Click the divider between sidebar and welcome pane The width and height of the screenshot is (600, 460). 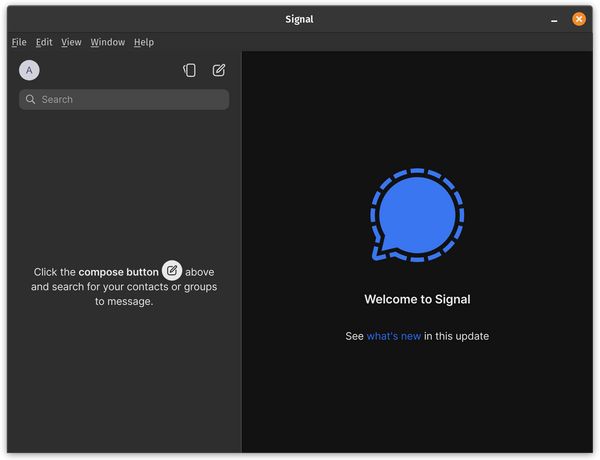tap(242, 250)
